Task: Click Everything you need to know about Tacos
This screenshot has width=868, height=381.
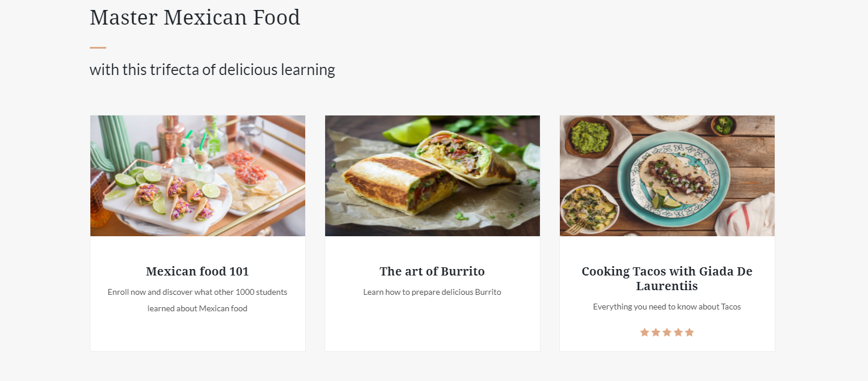Action: point(667,307)
